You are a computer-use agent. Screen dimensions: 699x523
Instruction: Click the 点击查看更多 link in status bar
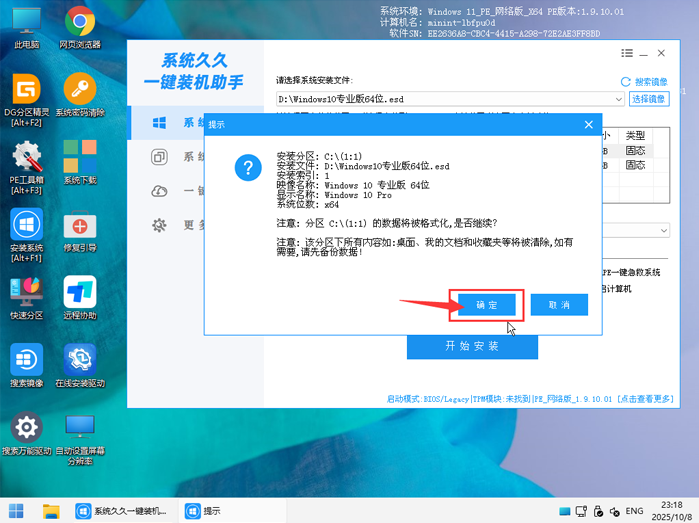[x=645, y=398]
